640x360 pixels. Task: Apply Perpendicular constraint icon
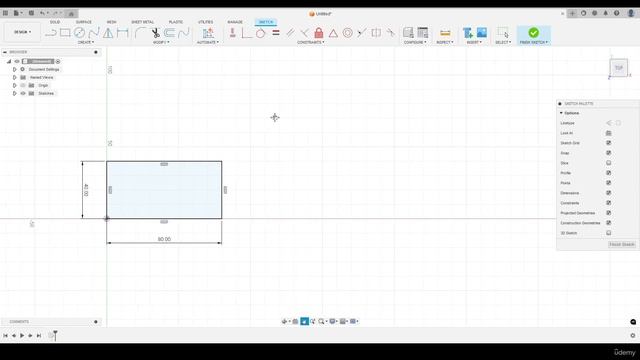coord(247,33)
